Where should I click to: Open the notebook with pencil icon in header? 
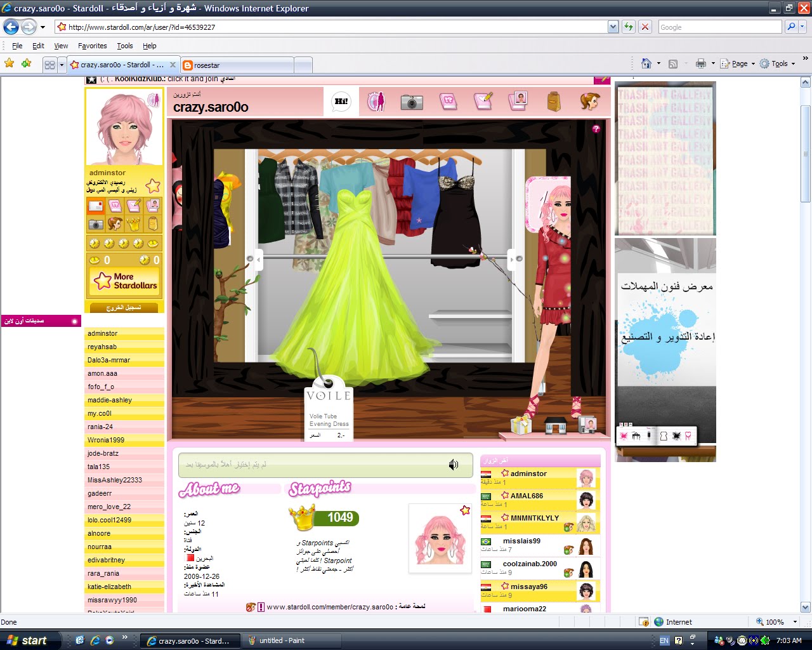coord(483,102)
